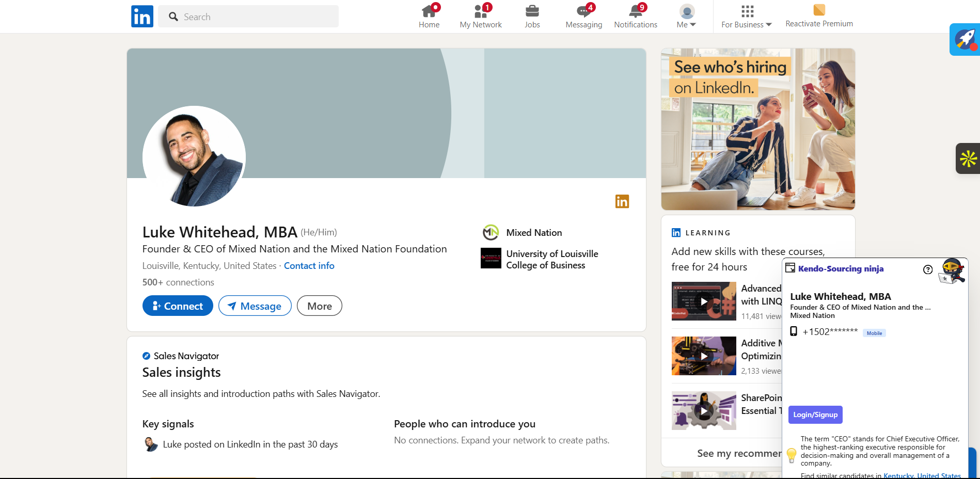The height and width of the screenshot is (479, 980).
Task: Click the masked phone number +1502
Action: tap(830, 332)
